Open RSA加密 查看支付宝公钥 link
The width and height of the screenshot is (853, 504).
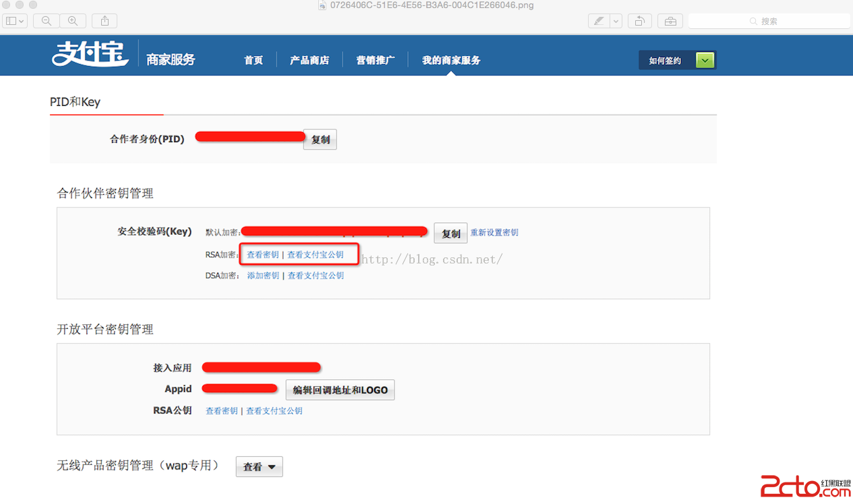tap(316, 255)
